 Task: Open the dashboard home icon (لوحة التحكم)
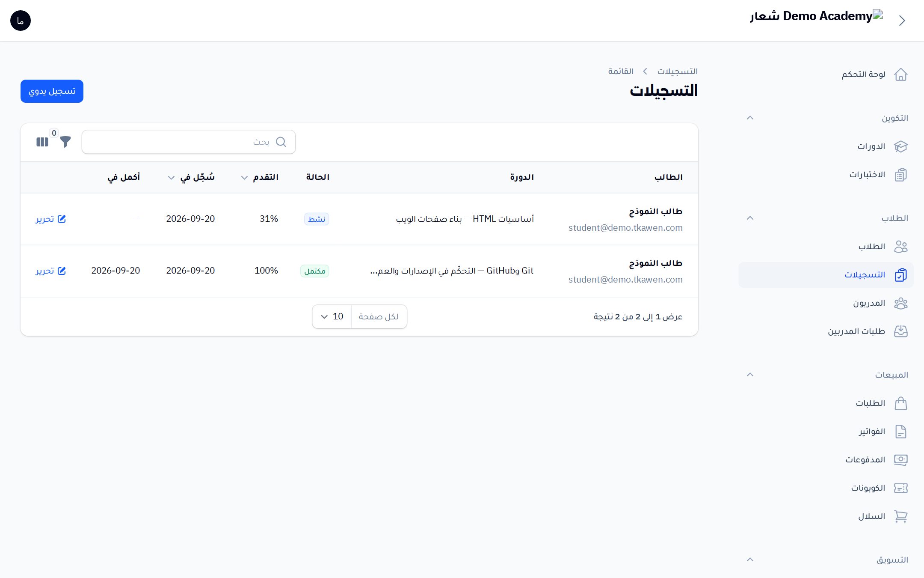pos(900,74)
